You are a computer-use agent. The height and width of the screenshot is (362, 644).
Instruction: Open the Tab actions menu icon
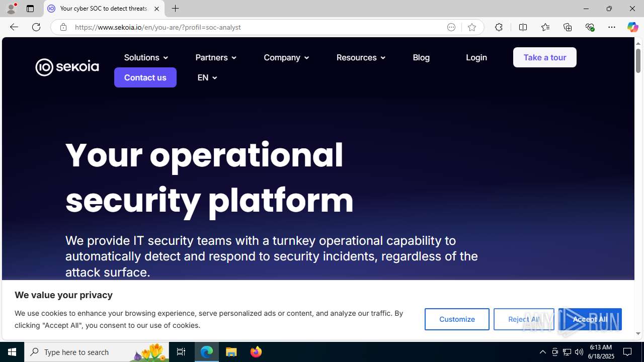click(30, 9)
